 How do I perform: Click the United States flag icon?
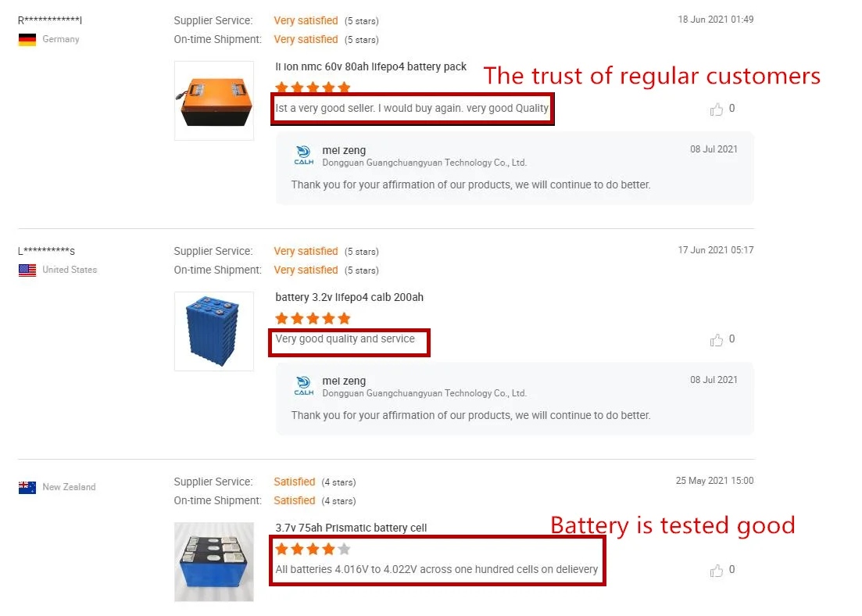click(x=27, y=270)
